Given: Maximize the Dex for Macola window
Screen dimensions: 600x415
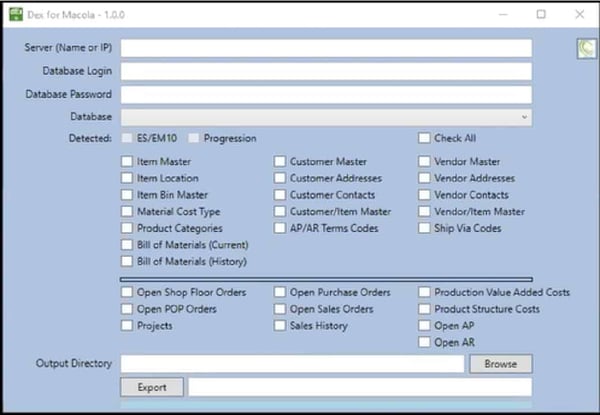Looking at the screenshot, I should [541, 15].
